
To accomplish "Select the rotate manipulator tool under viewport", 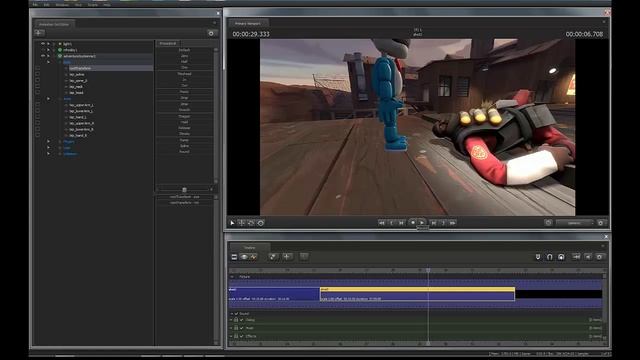I will point(251,223).
